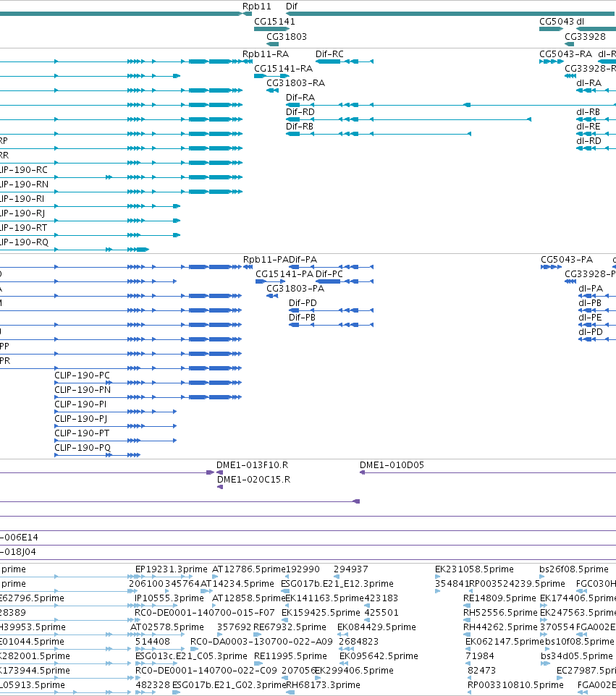Open the 2684823 EST label
This screenshot has width=616, height=696.
click(358, 642)
